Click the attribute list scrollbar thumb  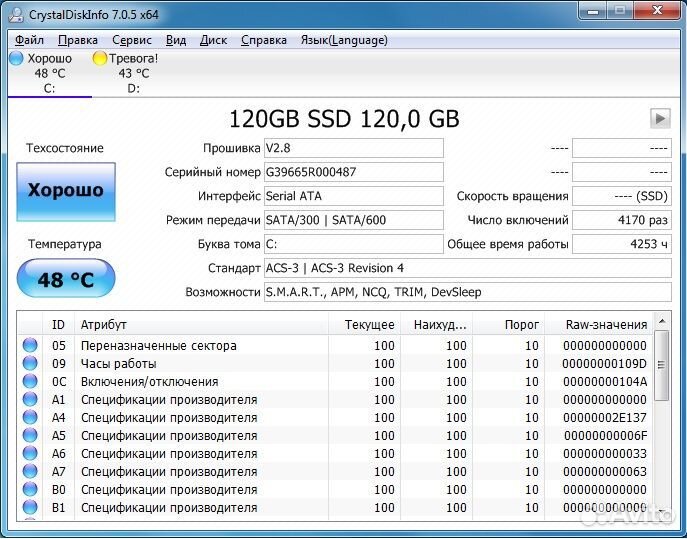point(662,365)
